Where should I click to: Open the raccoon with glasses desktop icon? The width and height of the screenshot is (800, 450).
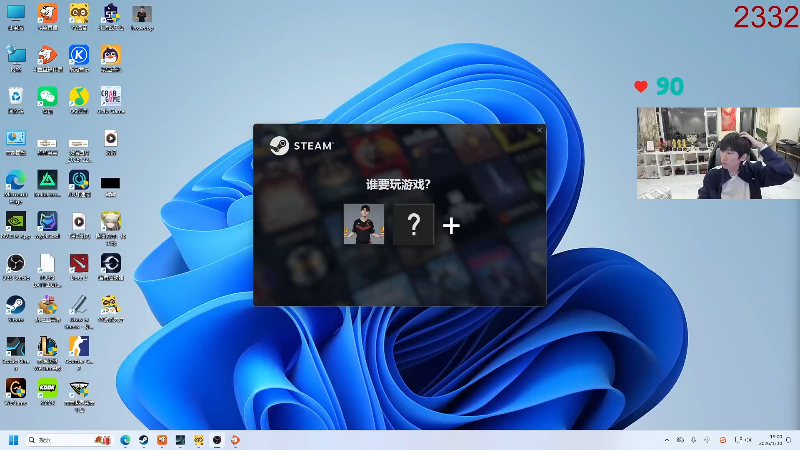point(111,309)
